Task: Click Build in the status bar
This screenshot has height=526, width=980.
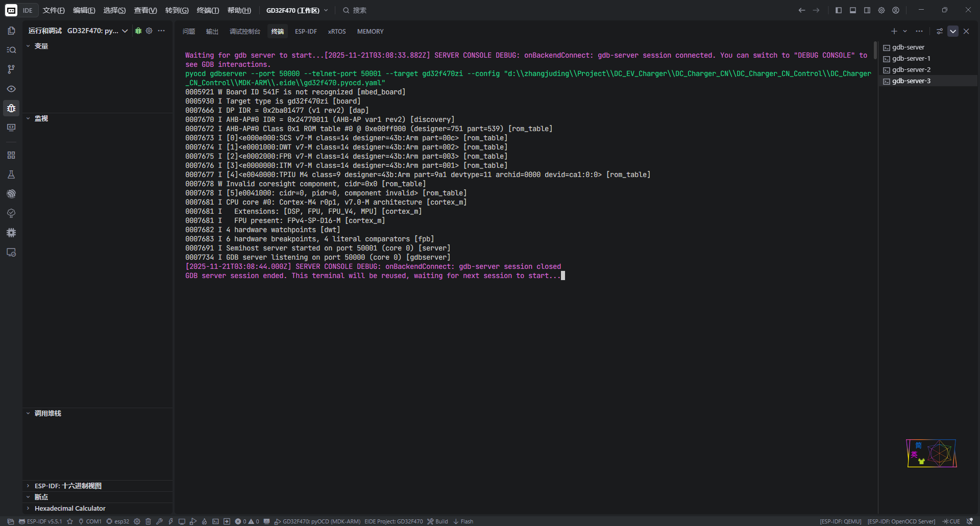Action: click(438, 521)
